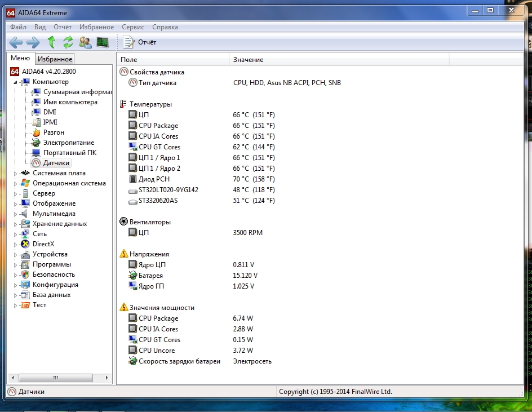Expand the DirectX tree node
This screenshot has height=412, width=532.
15,245
